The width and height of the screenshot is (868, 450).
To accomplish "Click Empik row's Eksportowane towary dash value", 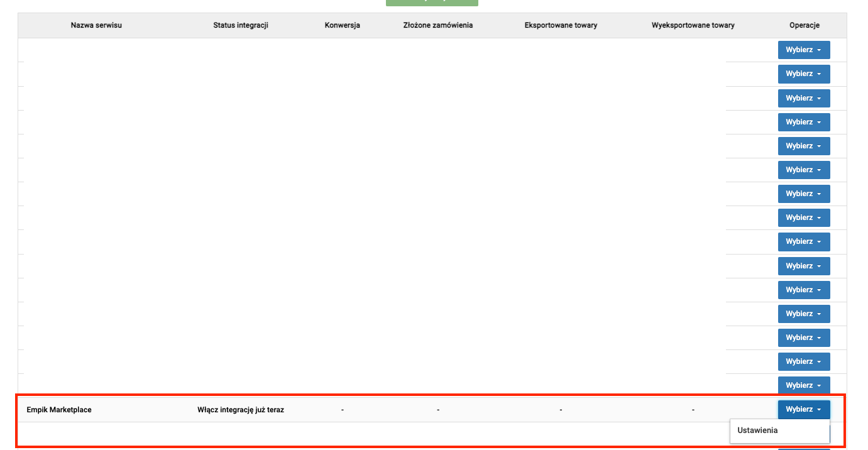I will tap(561, 410).
